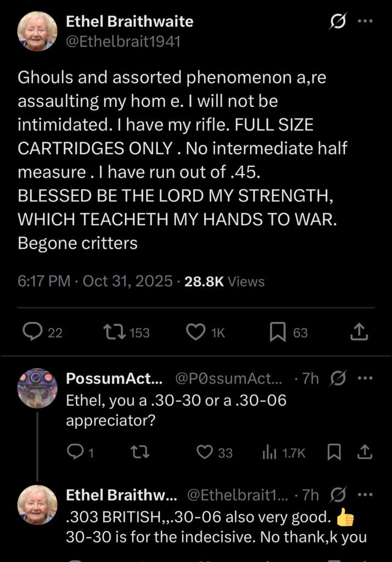
Task: Open more options on PossumAct's comment
Action: coord(365,379)
